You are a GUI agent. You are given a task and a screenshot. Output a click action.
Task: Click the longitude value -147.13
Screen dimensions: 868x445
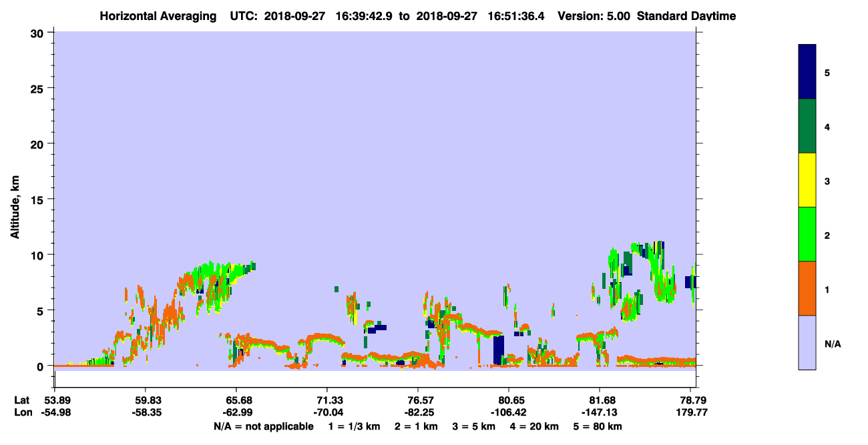coord(600,412)
